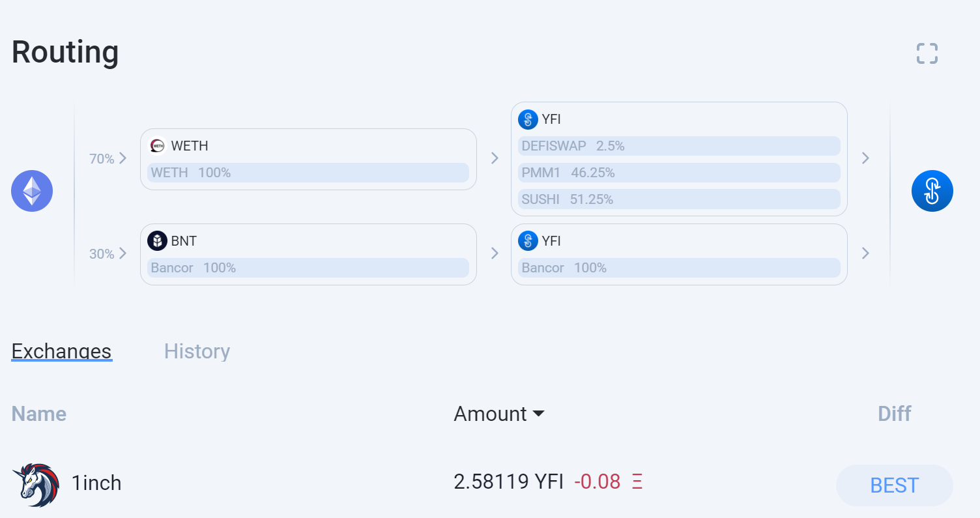Click chevron between BNT and YFI boxes

pos(495,253)
